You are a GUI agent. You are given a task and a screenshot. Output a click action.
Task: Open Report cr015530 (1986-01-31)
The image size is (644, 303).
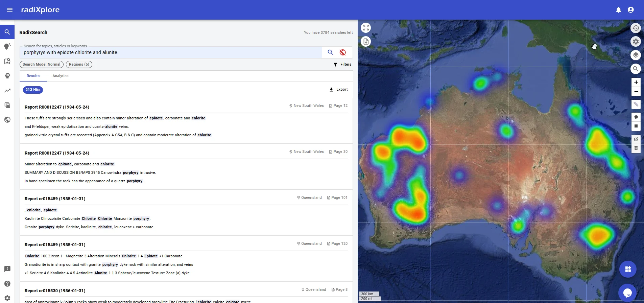(55, 290)
